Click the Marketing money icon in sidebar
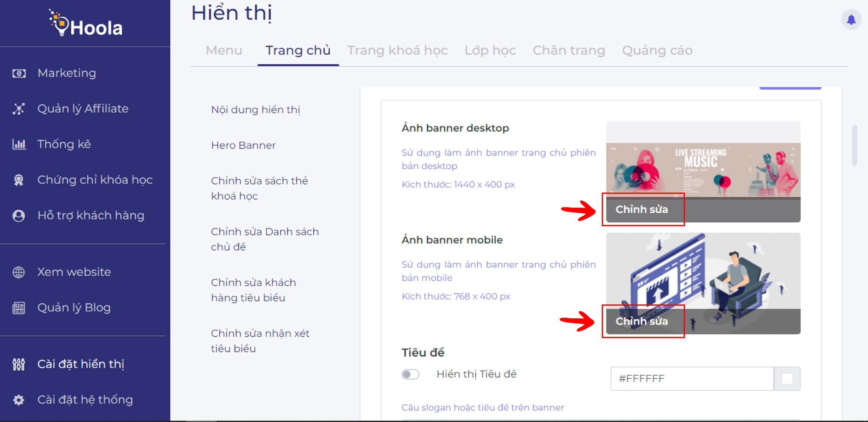 (19, 73)
